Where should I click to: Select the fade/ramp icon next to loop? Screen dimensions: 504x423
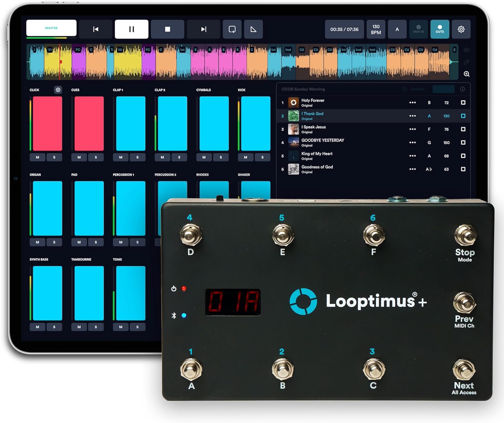pos(254,29)
